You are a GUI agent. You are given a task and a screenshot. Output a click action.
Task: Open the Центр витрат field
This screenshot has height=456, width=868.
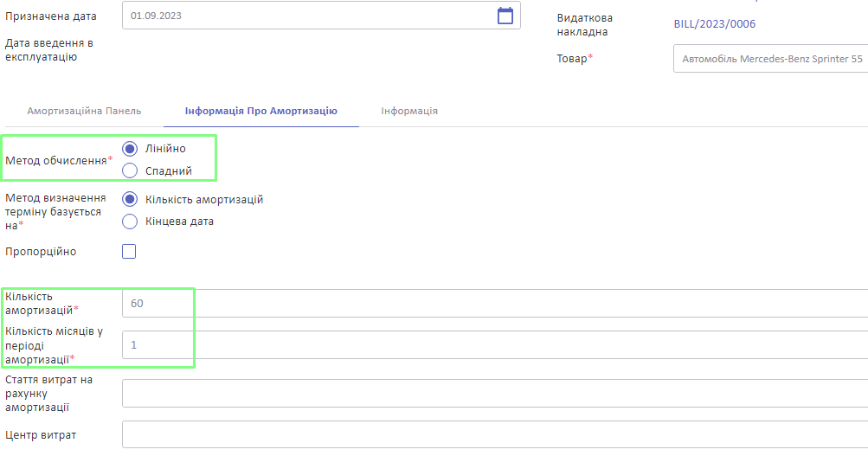click(x=495, y=434)
